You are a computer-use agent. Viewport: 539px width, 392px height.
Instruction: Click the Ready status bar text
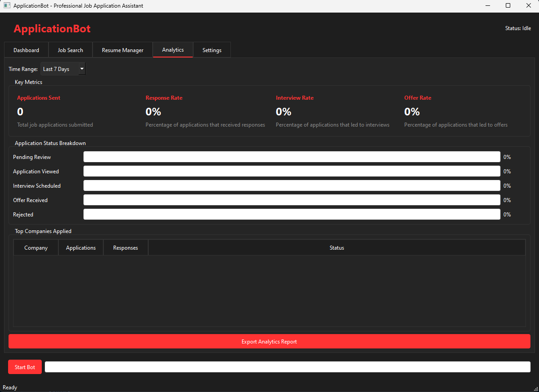pyautogui.click(x=10, y=387)
